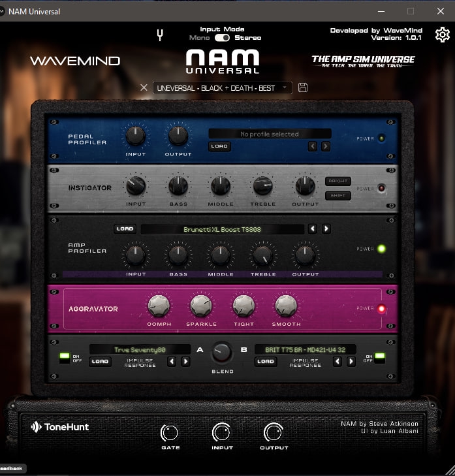Adjust Aggravator Oomph knob
Viewport: 455px width, 476px height.
[159, 306]
